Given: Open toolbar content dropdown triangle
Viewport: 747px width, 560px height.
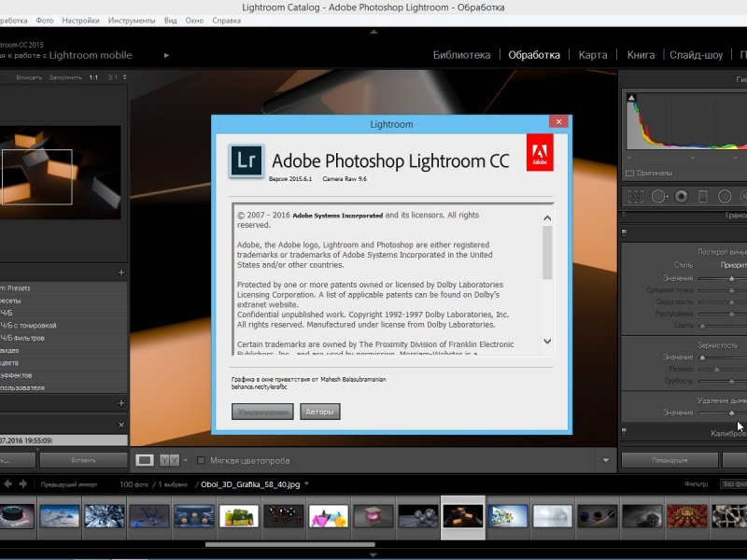Looking at the screenshot, I should coord(605,460).
